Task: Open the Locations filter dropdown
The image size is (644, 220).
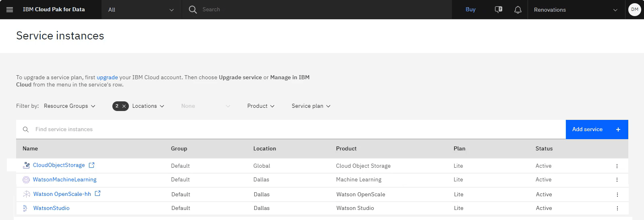Action: 148,106
